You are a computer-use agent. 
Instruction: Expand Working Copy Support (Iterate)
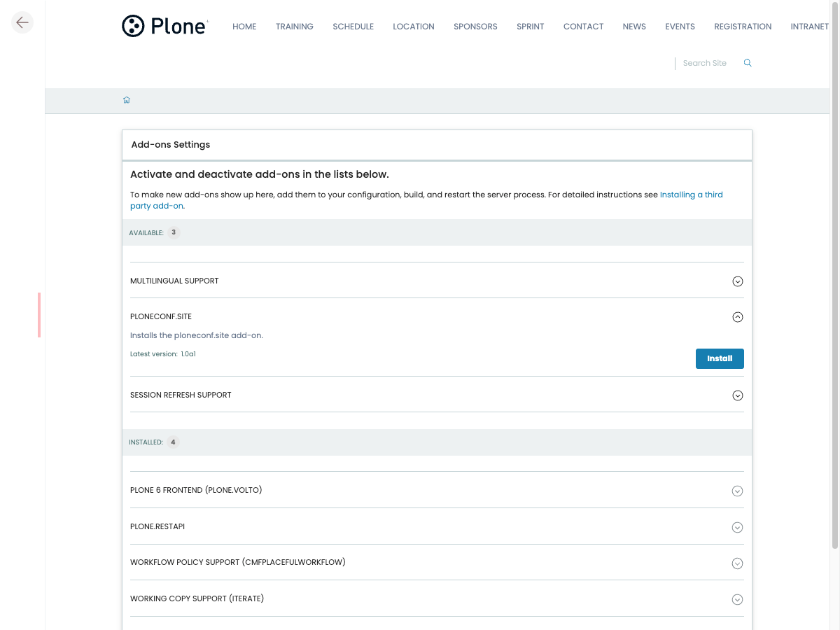[737, 599]
